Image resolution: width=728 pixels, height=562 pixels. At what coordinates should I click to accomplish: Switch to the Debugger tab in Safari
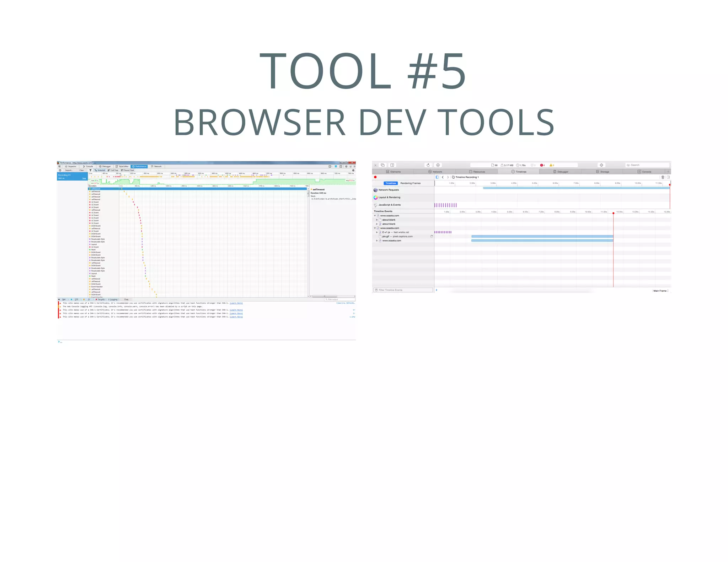561,172
